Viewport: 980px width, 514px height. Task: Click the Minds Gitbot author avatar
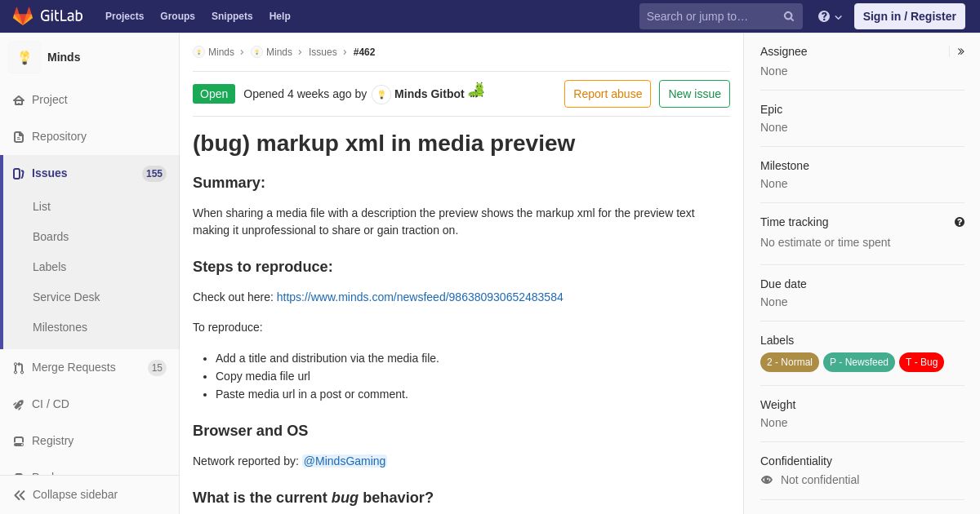coord(381,95)
